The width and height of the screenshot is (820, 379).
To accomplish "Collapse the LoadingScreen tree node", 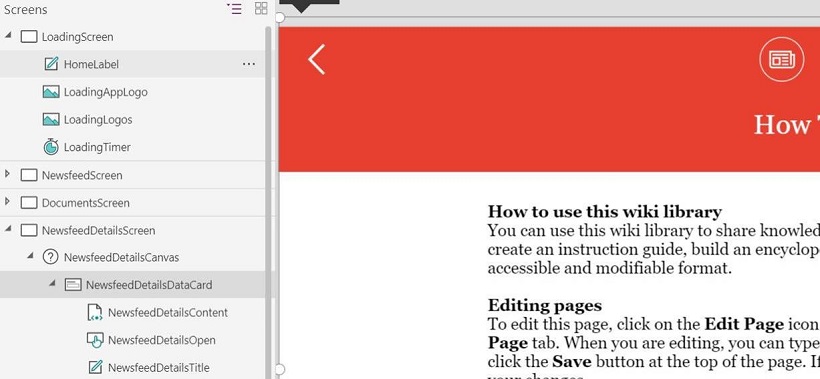I will pos(8,36).
